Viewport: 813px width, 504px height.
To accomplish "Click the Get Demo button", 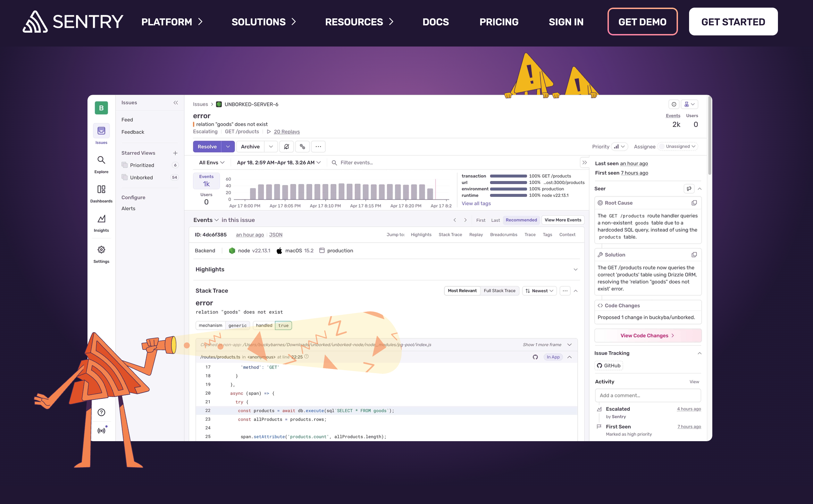I will [x=642, y=22].
